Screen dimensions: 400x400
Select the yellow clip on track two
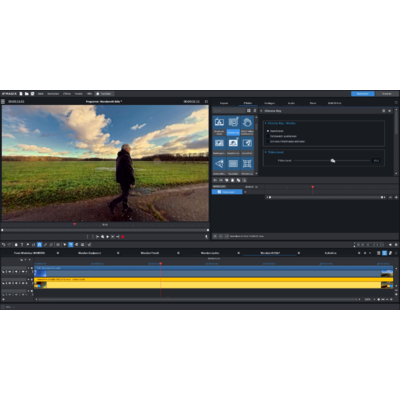pyautogui.click(x=213, y=283)
